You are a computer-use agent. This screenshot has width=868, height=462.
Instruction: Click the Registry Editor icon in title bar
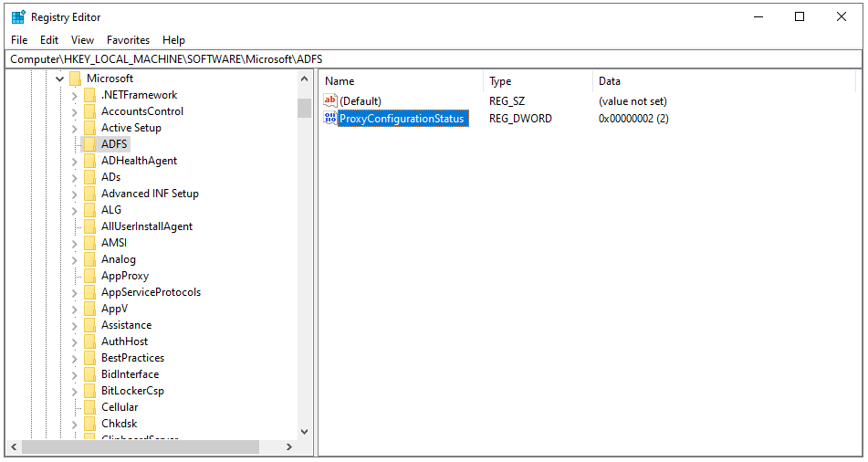point(18,16)
